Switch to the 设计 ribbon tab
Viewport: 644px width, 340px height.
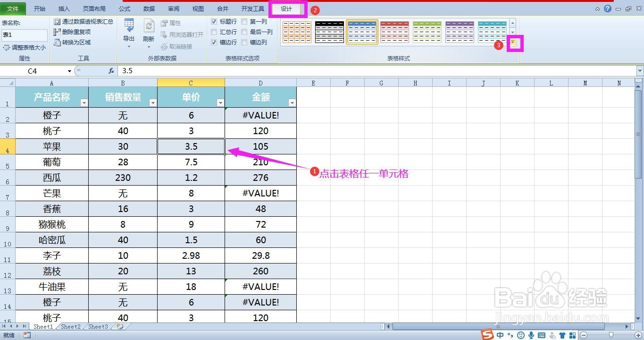tap(286, 8)
